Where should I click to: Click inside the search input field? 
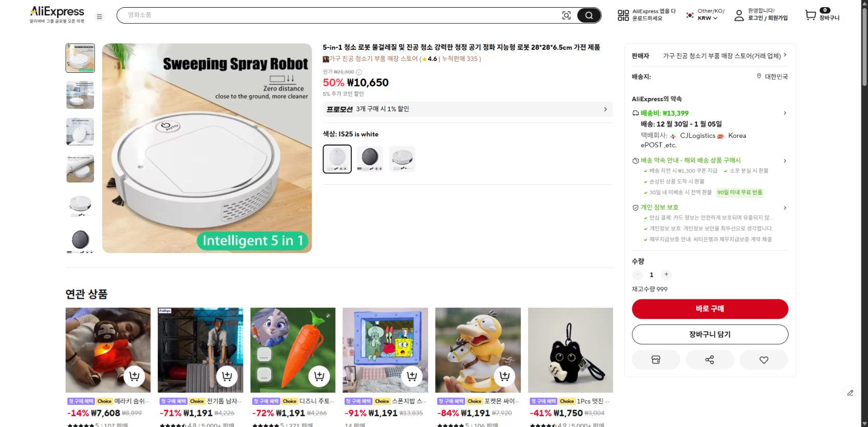pos(308,15)
